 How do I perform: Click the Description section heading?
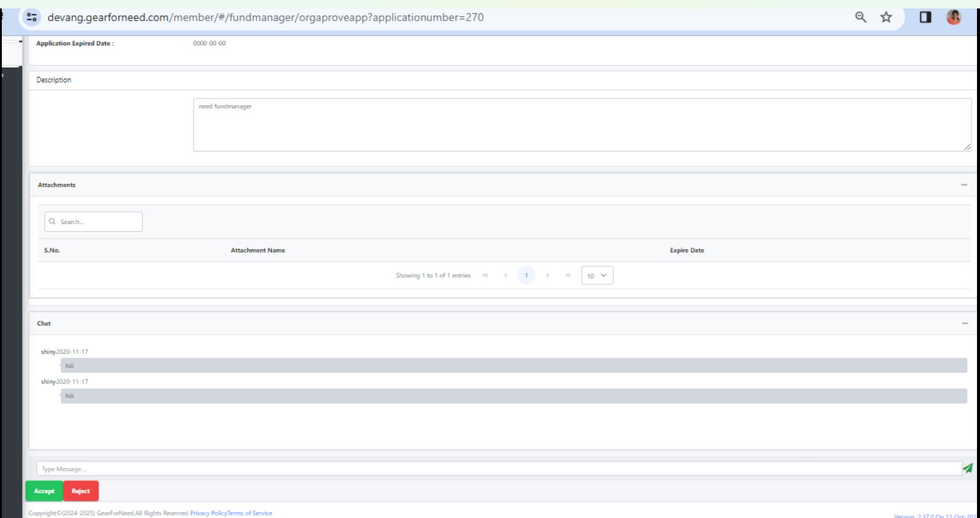click(x=54, y=80)
